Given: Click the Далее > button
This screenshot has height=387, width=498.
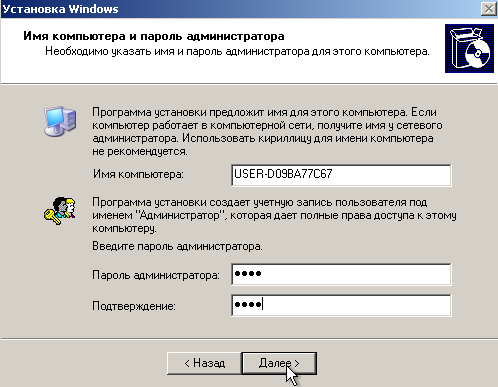Looking at the screenshot, I should [x=279, y=363].
